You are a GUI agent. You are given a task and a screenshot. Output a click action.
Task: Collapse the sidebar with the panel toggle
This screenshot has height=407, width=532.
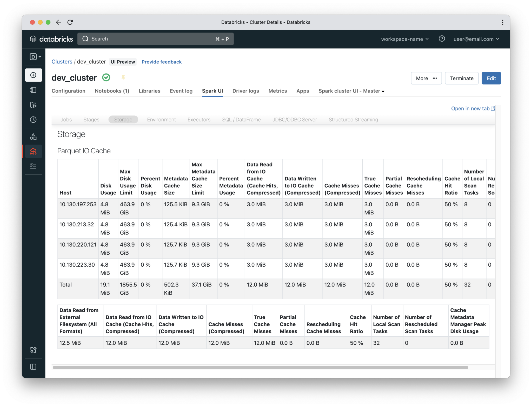tap(34, 367)
